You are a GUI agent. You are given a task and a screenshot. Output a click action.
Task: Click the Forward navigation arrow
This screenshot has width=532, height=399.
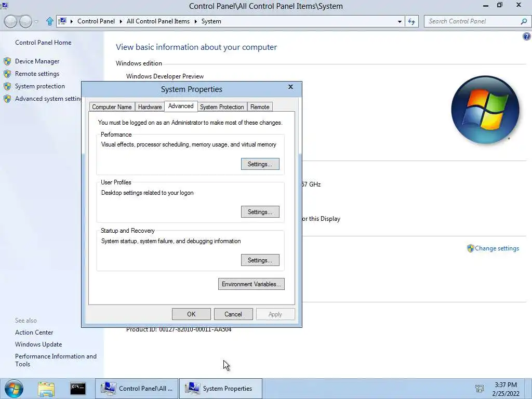coord(25,21)
